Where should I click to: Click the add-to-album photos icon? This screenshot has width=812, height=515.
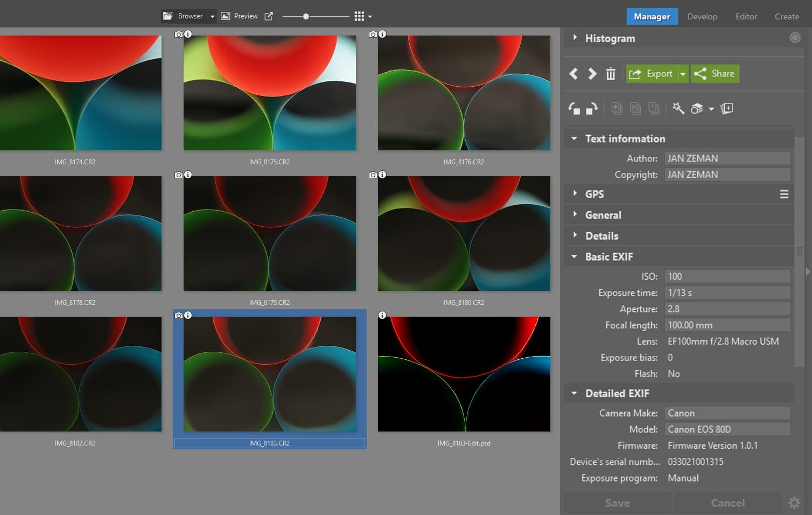click(727, 108)
